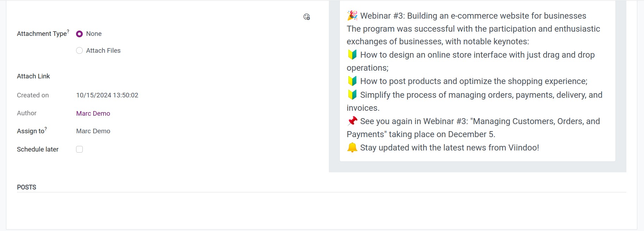The image size is (644, 231).
Task: Click the green badge beside 'How to post products'
Action: [x=352, y=81]
